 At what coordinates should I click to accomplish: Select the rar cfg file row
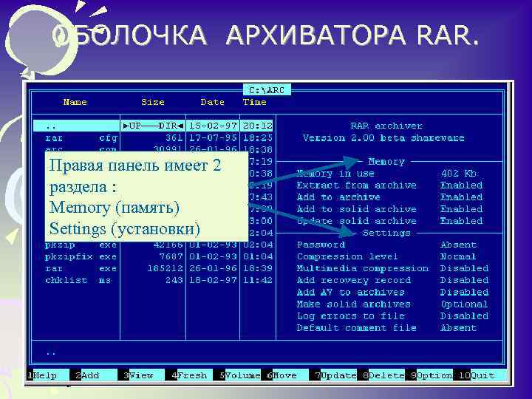(x=153, y=137)
